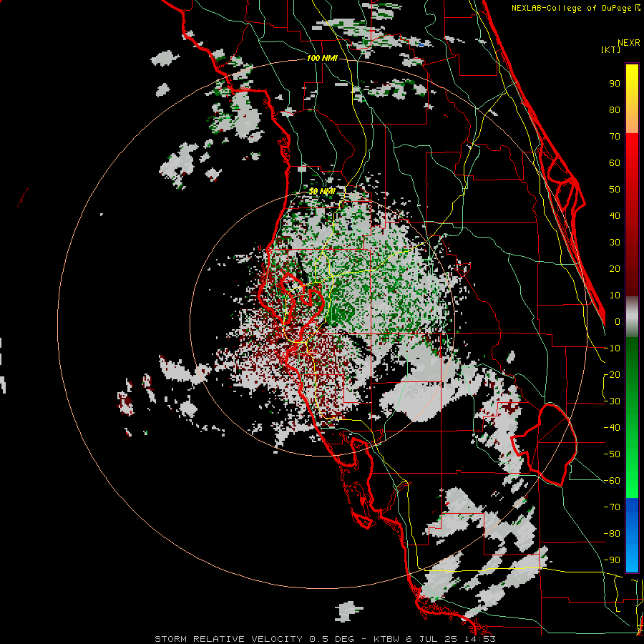
Task: Click the -30 scale value
Action: [x=612, y=401]
